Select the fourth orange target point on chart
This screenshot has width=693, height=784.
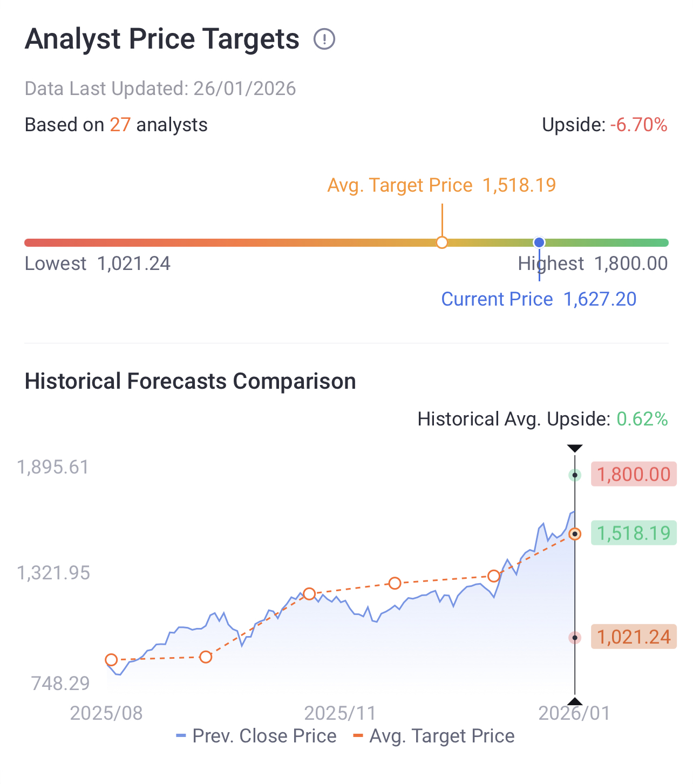(x=395, y=583)
